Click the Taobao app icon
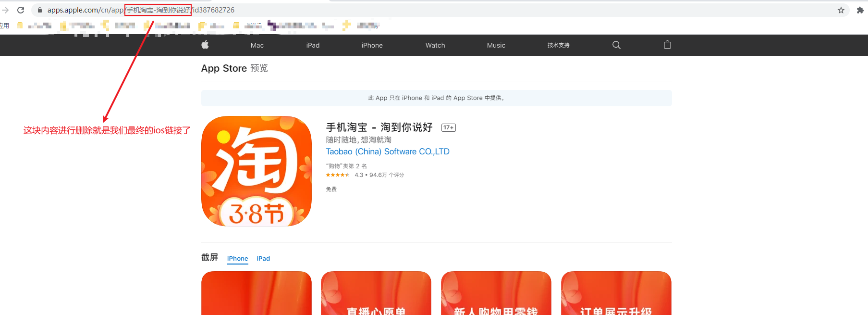 click(x=257, y=171)
